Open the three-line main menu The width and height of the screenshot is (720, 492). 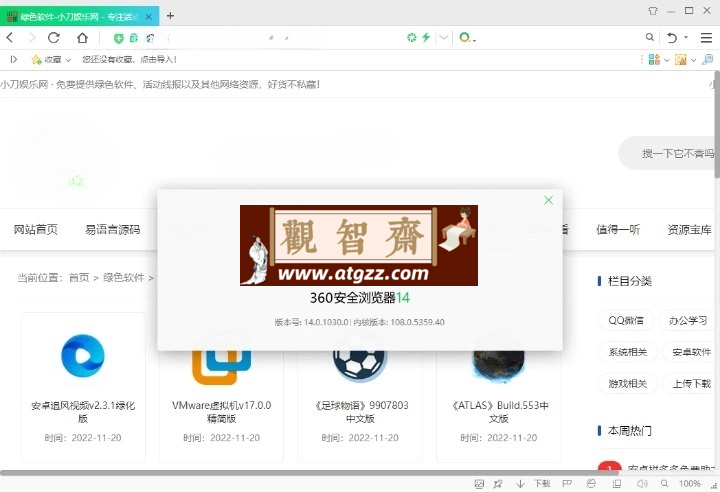(706, 38)
